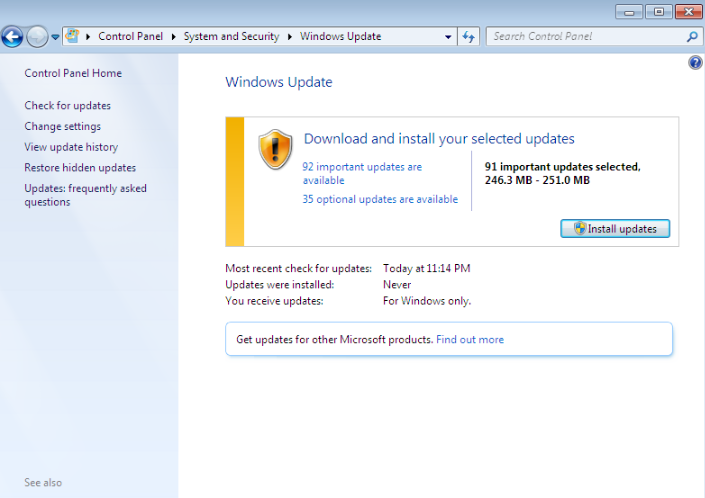Open the recent pages dropdown arrow
The width and height of the screenshot is (705, 498).
pyautogui.click(x=55, y=37)
